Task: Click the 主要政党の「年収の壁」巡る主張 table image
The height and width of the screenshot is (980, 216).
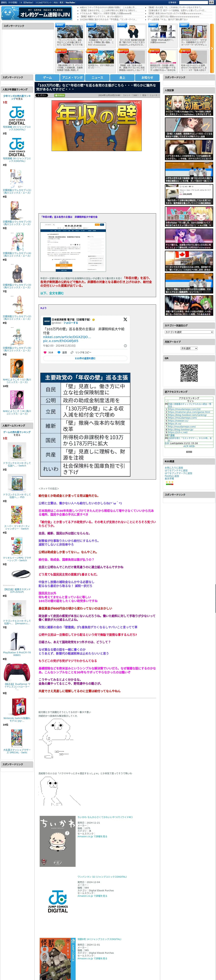Action: [85, 425]
